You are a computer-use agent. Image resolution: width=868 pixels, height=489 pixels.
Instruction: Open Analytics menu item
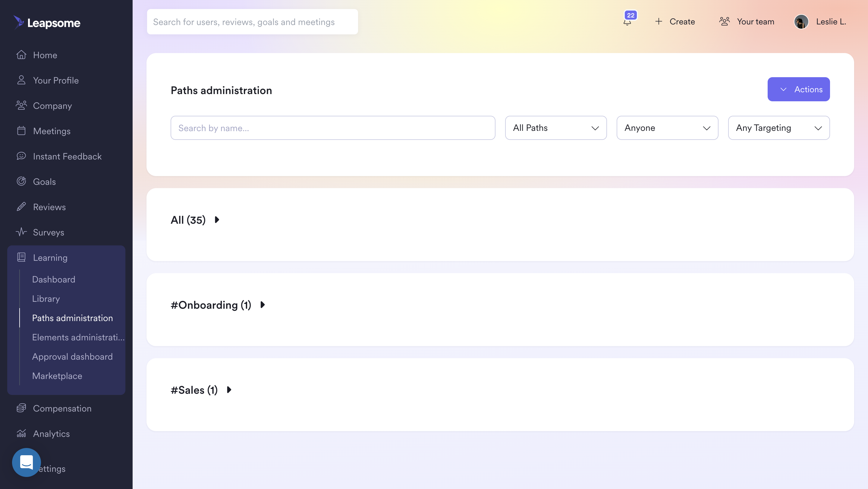(51, 434)
